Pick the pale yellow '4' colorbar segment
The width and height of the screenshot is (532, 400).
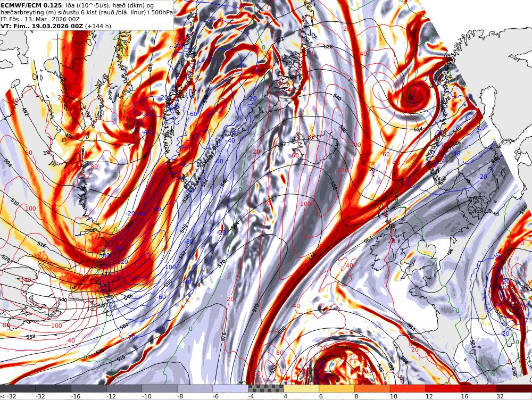[301, 388]
